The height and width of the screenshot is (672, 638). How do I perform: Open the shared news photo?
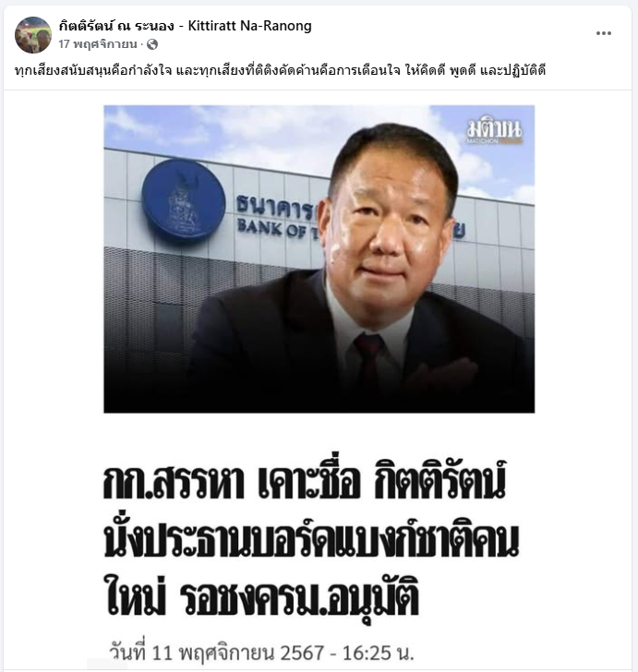pyautogui.click(x=319, y=259)
